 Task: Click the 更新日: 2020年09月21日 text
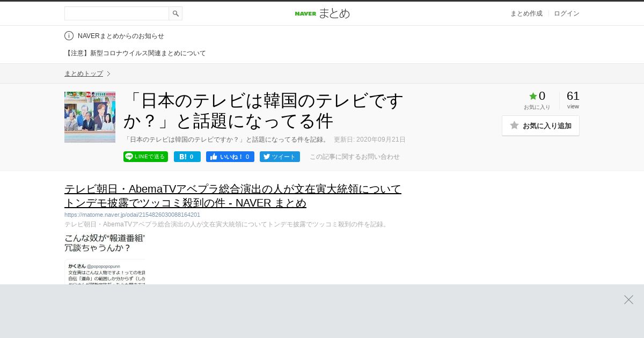(370, 139)
